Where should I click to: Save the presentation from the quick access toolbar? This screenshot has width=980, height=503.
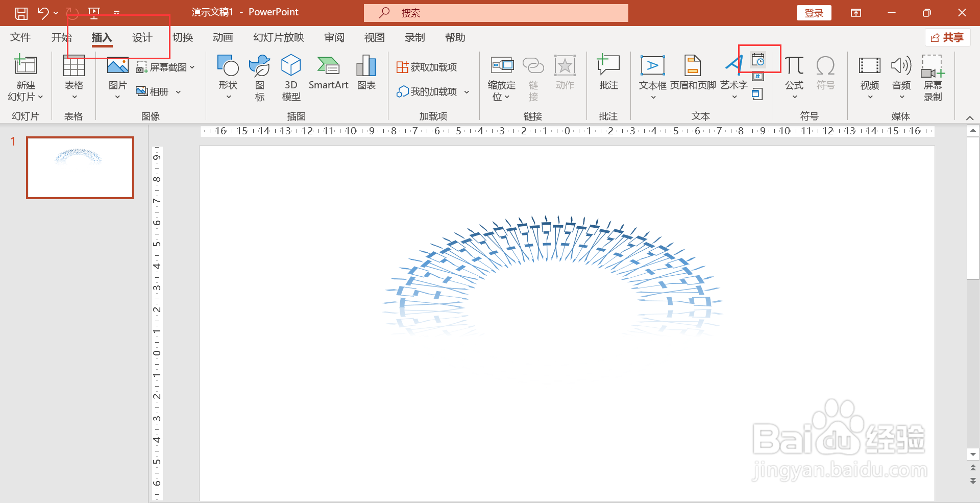pos(21,13)
